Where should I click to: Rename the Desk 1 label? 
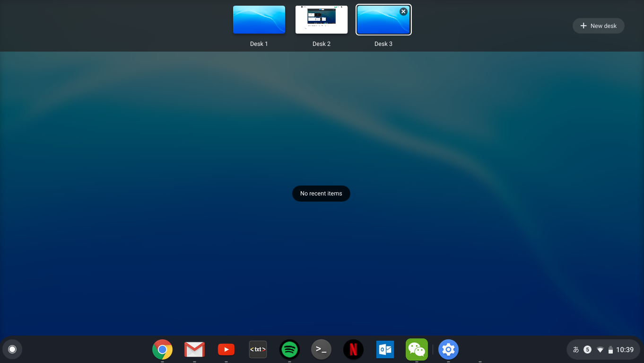point(259,44)
